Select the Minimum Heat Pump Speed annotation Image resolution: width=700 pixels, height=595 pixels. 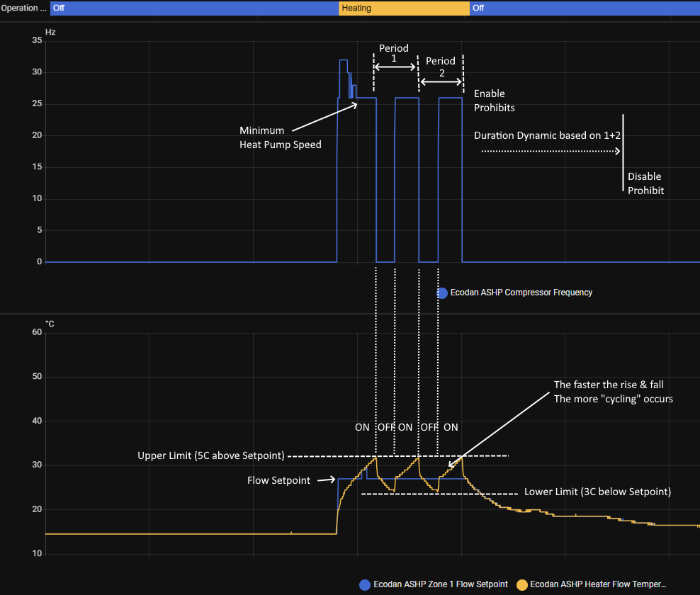pyautogui.click(x=280, y=137)
